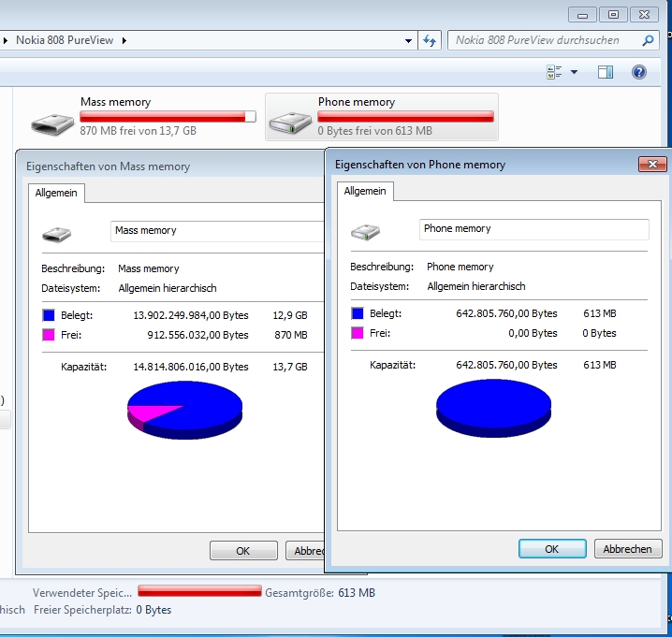Image resolution: width=672 pixels, height=637 pixels.
Task: Toggle the preview pane icon
Action: (x=606, y=72)
